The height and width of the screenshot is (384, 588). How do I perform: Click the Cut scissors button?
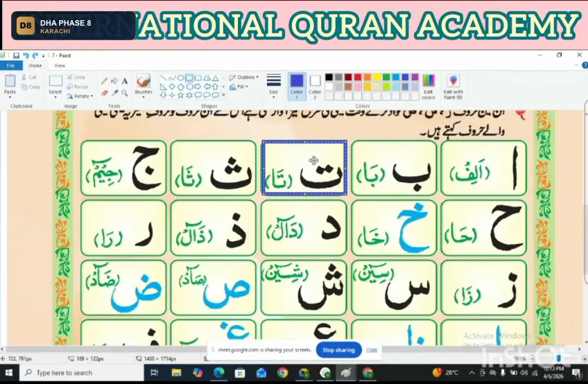(x=29, y=77)
